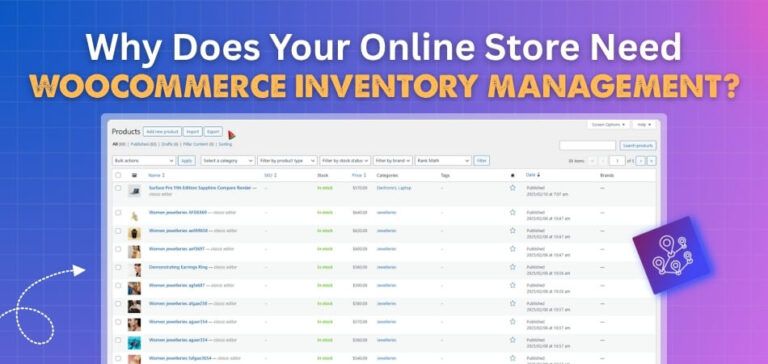Check the Demonstrating Earrings Ring row checkbox
This screenshot has width=768, height=364.
(118, 267)
